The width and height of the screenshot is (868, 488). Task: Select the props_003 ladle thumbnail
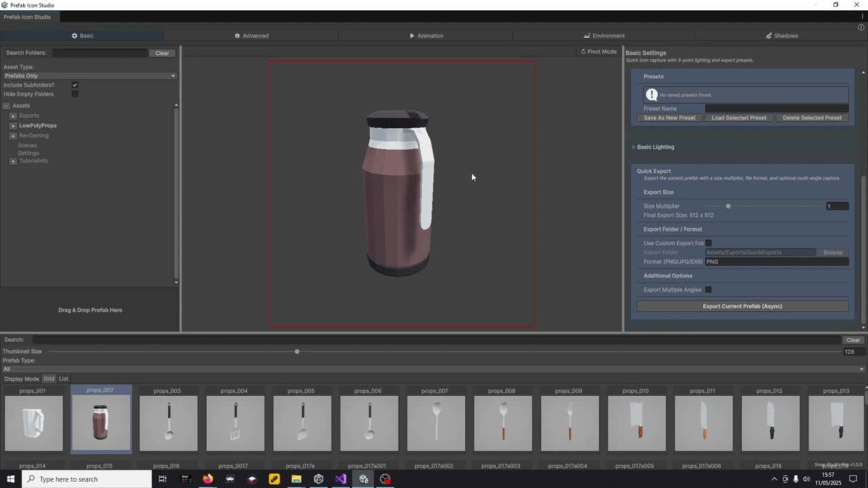168,424
